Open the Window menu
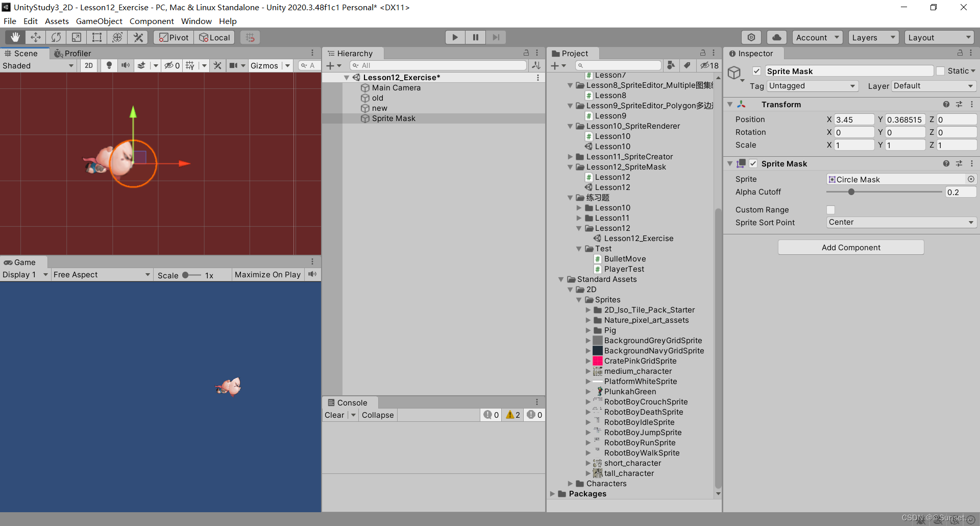This screenshot has height=526, width=980. coord(196,21)
